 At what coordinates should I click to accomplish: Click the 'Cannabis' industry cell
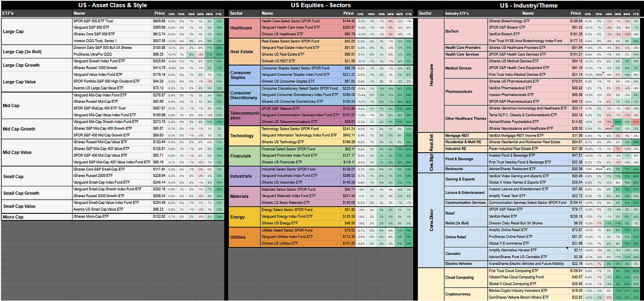pos(466,254)
